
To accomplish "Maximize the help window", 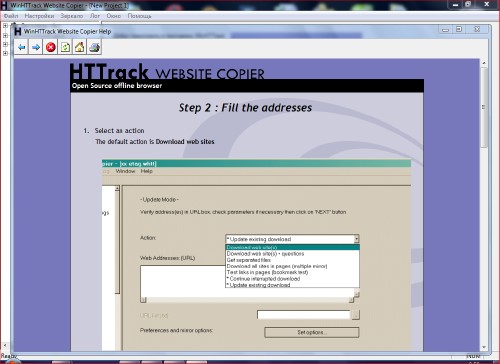I will [459, 29].
